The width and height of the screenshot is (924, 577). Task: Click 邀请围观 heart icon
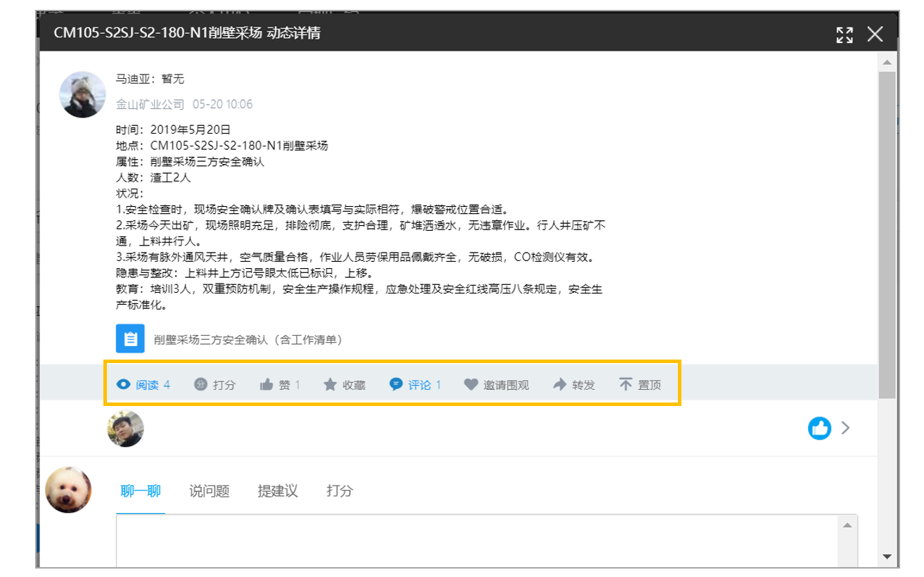pos(471,384)
